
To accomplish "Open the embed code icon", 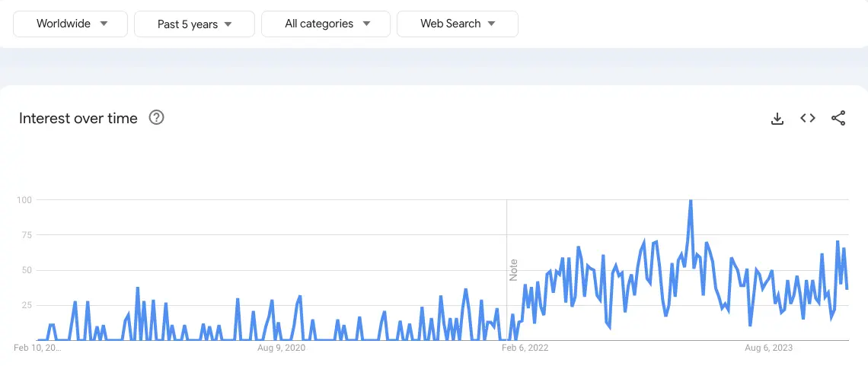I will tap(808, 118).
